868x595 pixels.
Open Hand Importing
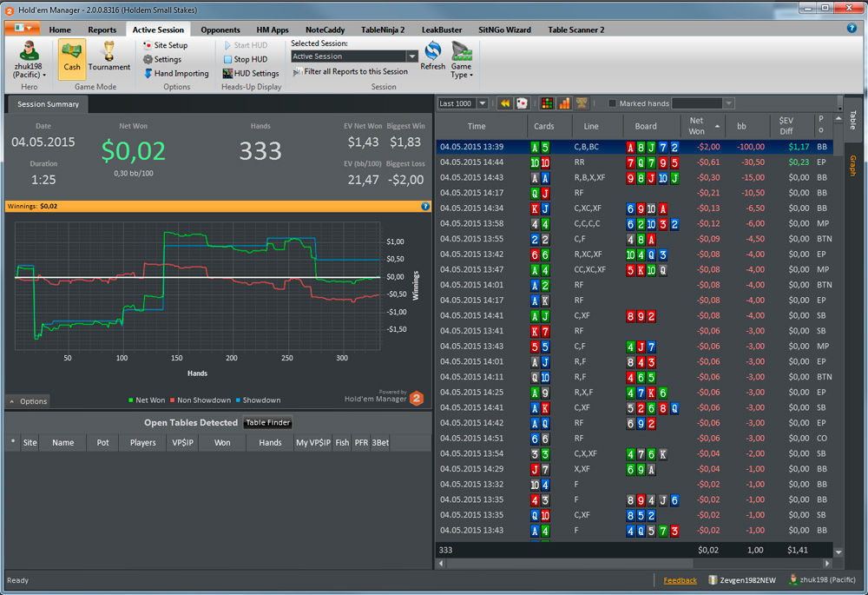[x=176, y=73]
